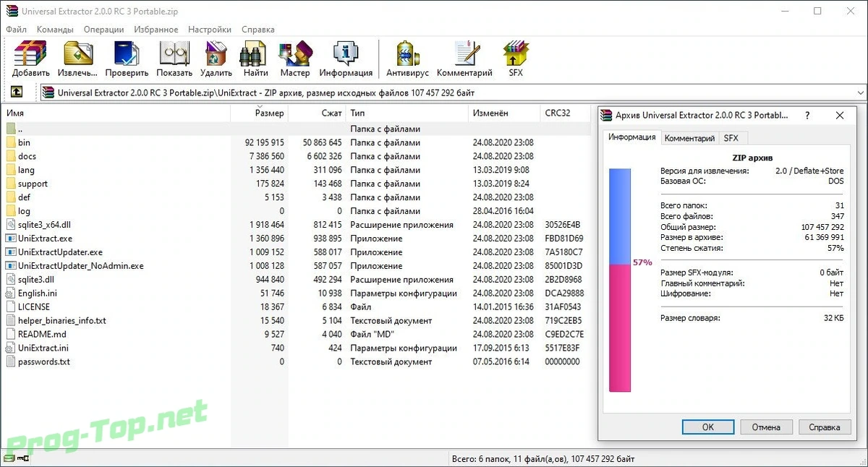The height and width of the screenshot is (467, 868).
Task: Select the parent folder '..' row
Action: coord(298,129)
